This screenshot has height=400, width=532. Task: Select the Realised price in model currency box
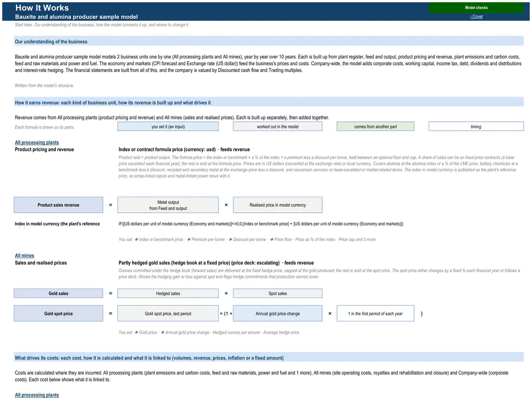coord(278,205)
